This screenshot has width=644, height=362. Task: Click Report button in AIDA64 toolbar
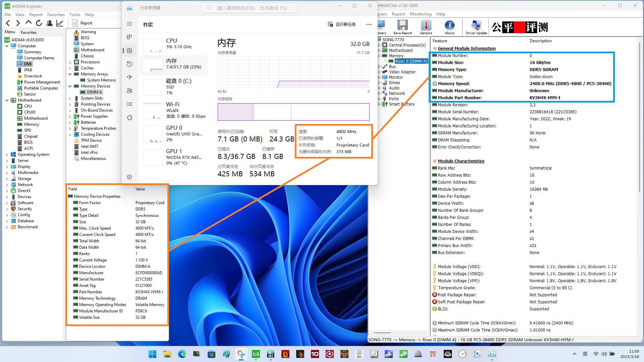coord(83,23)
